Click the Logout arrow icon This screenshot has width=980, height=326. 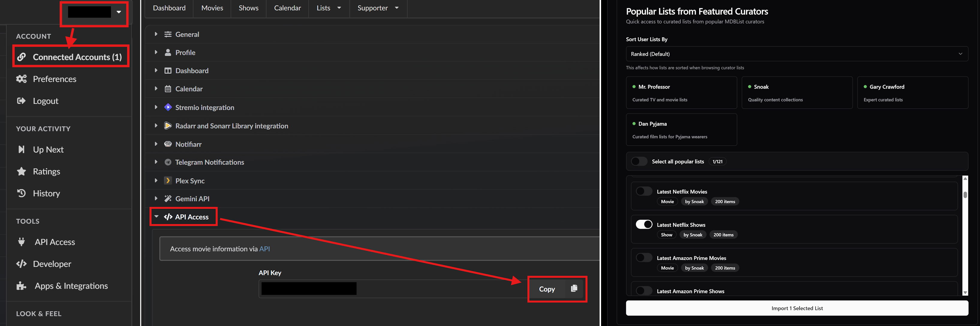[21, 101]
